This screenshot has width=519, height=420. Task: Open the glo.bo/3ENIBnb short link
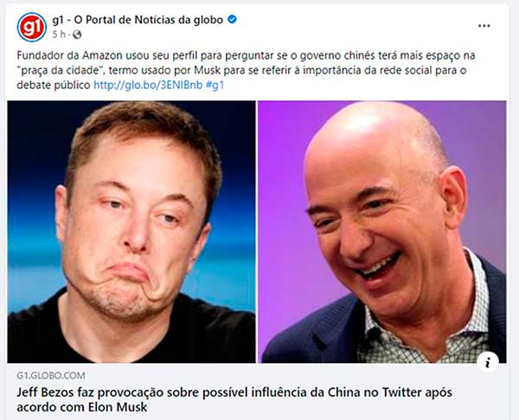pyautogui.click(x=148, y=85)
